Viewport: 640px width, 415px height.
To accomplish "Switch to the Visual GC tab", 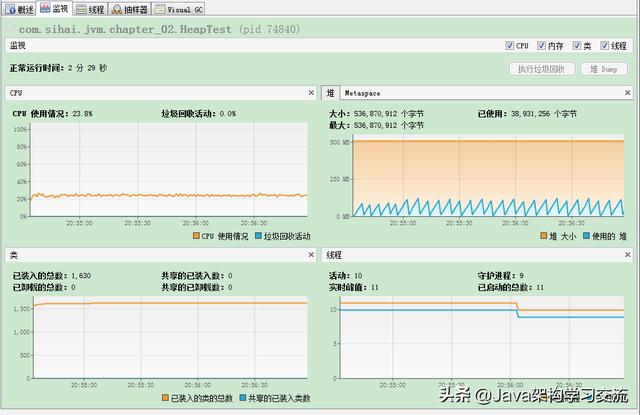I will point(178,9).
